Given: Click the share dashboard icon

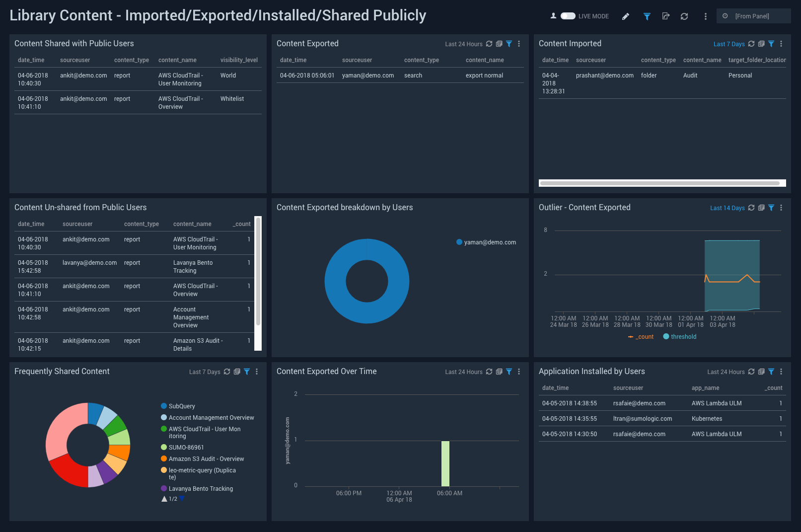Looking at the screenshot, I should 666,16.
